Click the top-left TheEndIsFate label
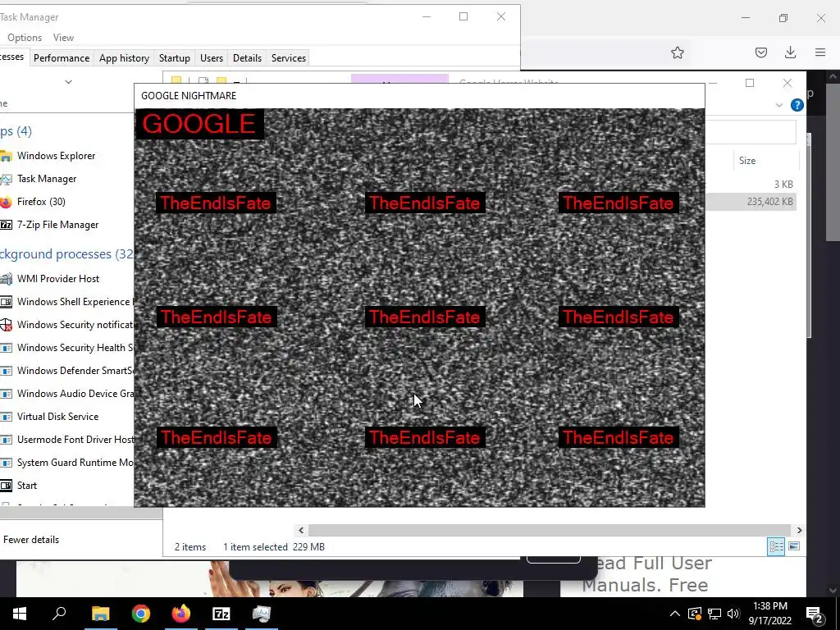 click(216, 203)
